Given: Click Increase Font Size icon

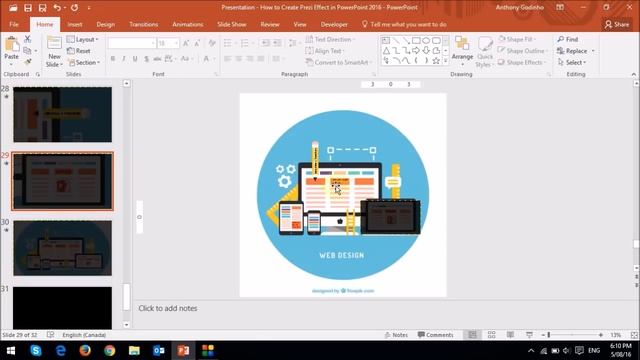Looking at the screenshot, I should pyautogui.click(x=186, y=43).
